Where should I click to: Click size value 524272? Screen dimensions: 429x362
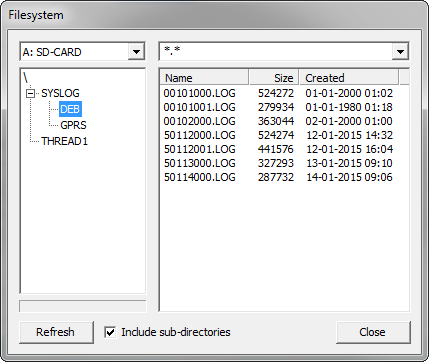[276, 93]
